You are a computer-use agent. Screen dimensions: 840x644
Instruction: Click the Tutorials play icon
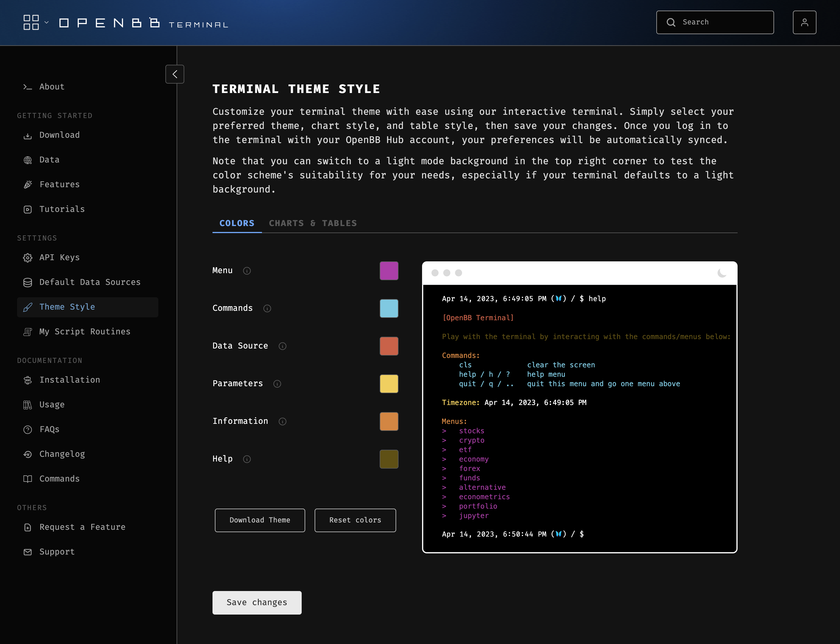click(x=28, y=209)
